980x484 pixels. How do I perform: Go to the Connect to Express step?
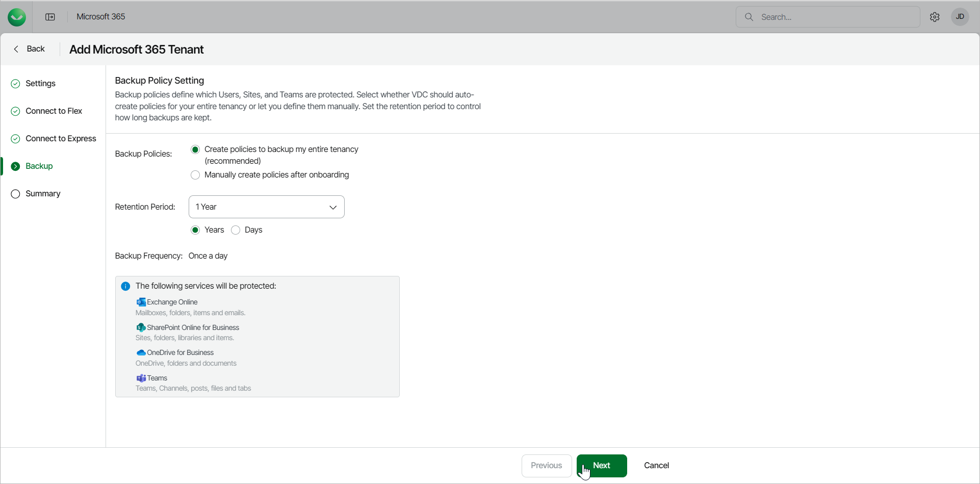pyautogui.click(x=61, y=139)
